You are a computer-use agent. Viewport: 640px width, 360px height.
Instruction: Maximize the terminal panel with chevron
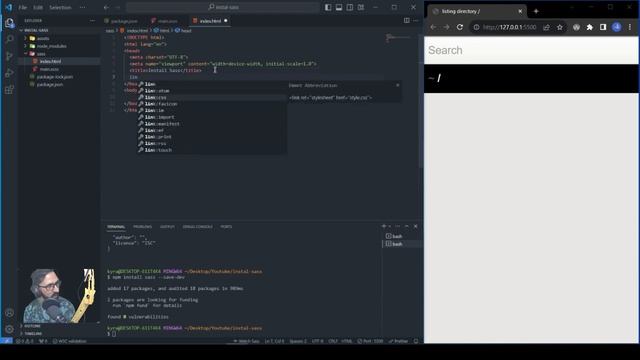coord(407,226)
